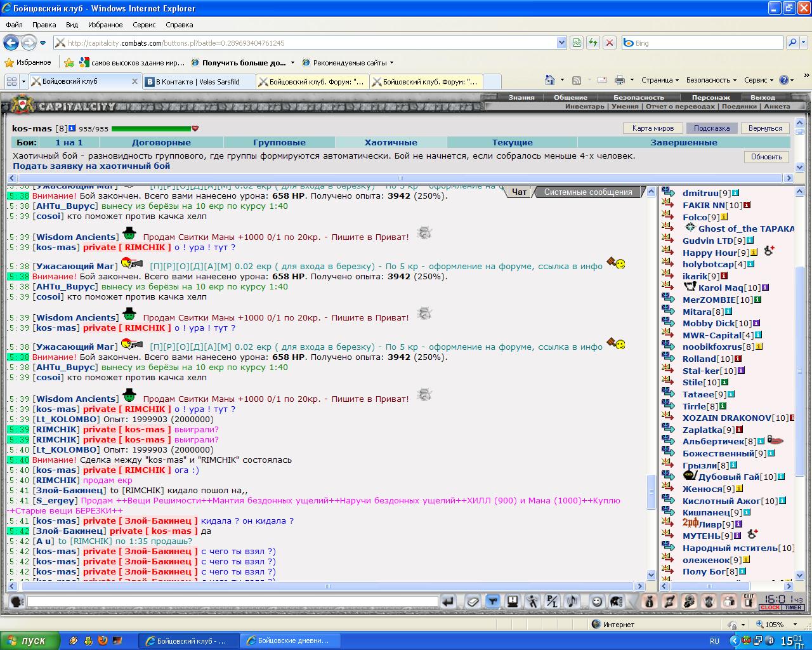The height and width of the screenshot is (650, 812).
Task: Click private-message arrow icon next to dmitruu
Action: coord(668,192)
